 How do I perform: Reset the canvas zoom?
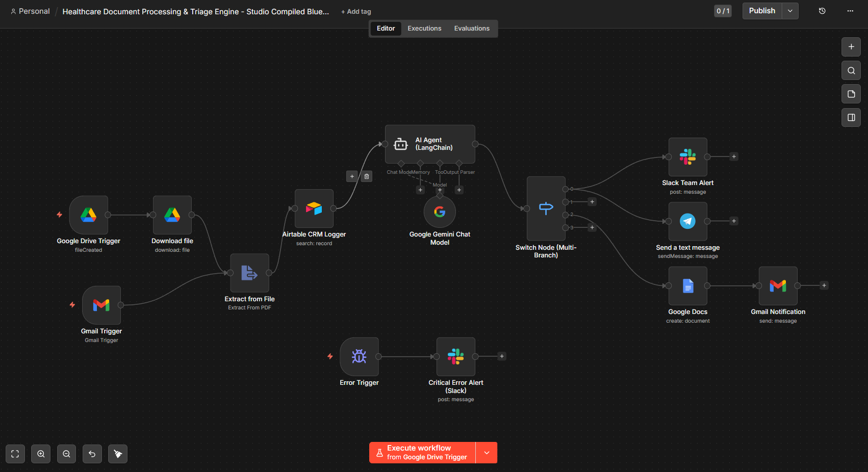pyautogui.click(x=92, y=454)
